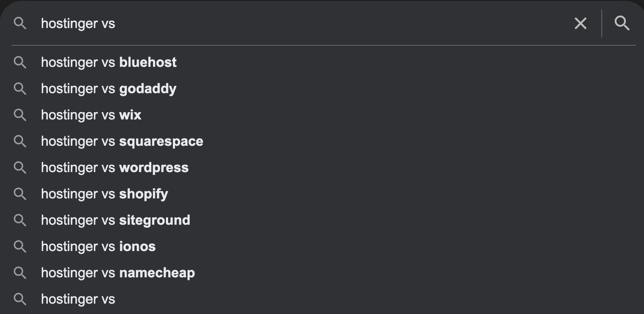Select the last plain "hostinger vs" suggestion
This screenshot has height=314, width=644.
78,299
